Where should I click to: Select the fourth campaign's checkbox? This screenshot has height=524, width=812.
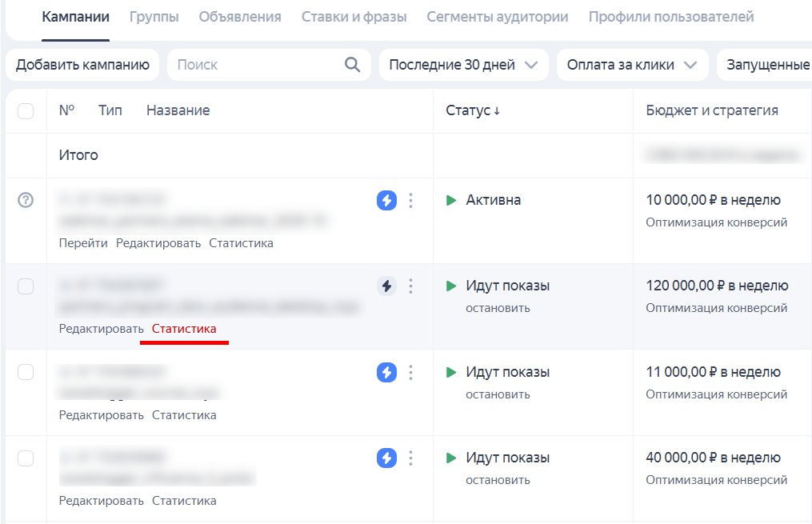click(x=25, y=457)
